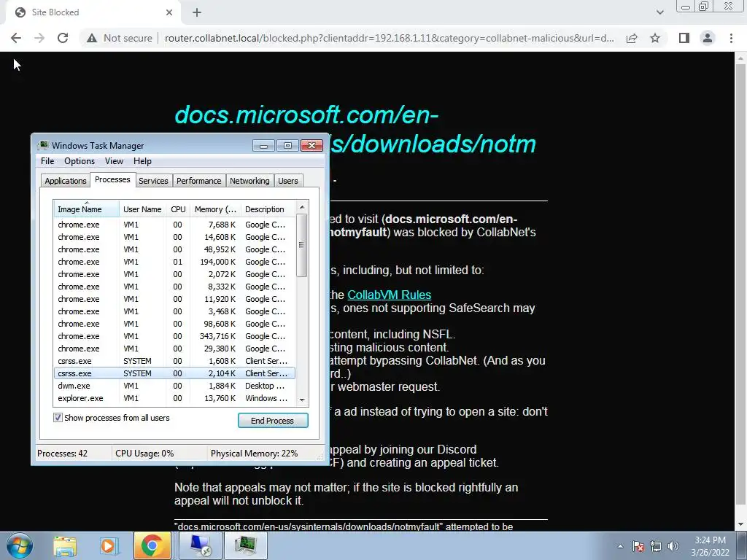The image size is (747, 560).
Task: Open Task Manager Options menu
Action: (x=80, y=161)
